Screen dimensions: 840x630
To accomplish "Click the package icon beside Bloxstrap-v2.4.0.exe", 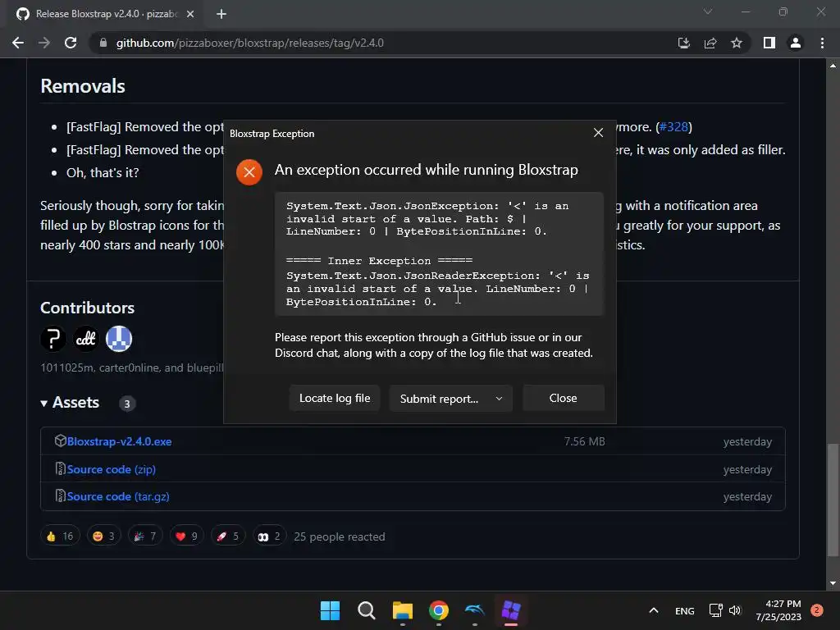I will tap(60, 441).
